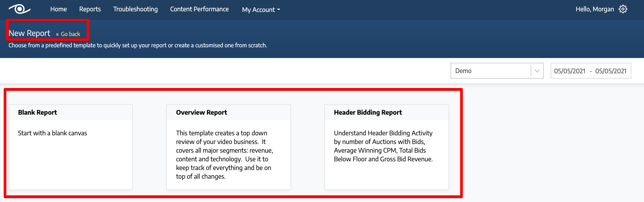
Task: Click the eye logo icon
Action: (x=20, y=9)
